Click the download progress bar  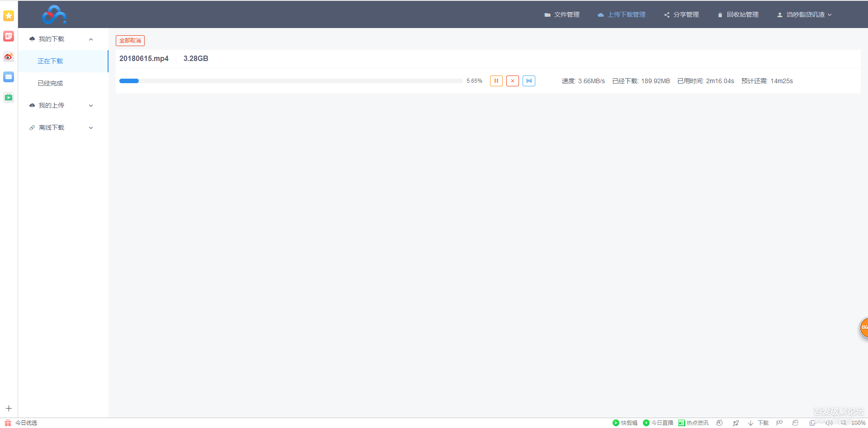pos(291,81)
